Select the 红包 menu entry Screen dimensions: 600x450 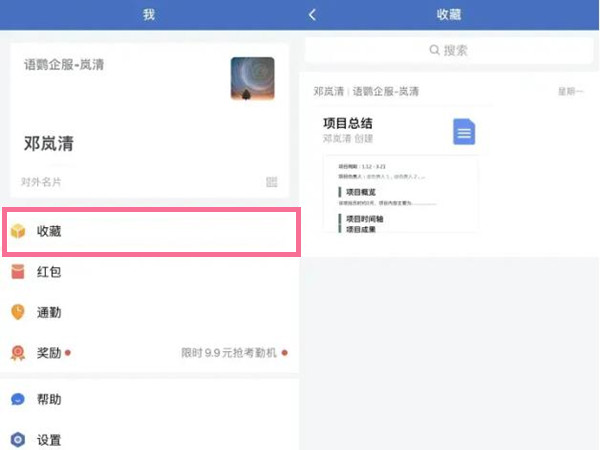[149, 272]
